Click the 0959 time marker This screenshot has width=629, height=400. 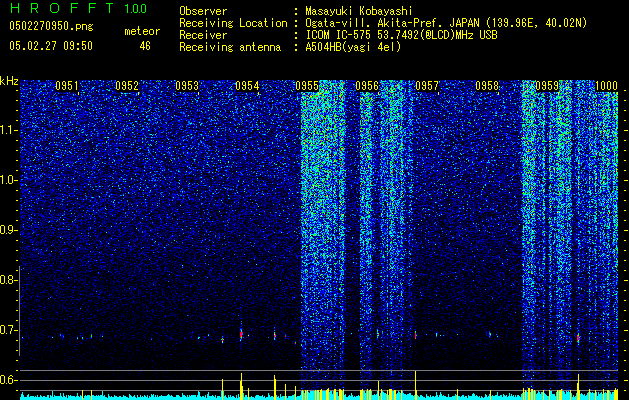click(x=547, y=86)
